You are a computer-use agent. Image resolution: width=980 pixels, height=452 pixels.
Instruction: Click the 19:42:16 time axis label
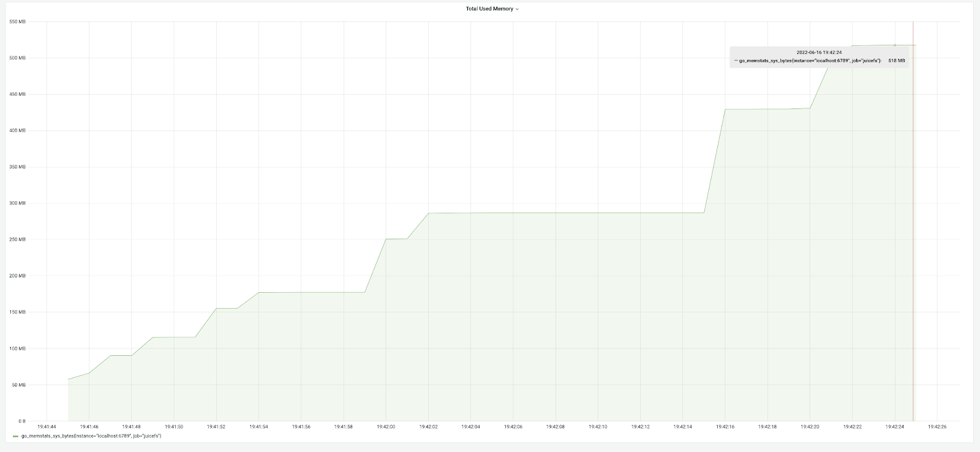pos(725,427)
